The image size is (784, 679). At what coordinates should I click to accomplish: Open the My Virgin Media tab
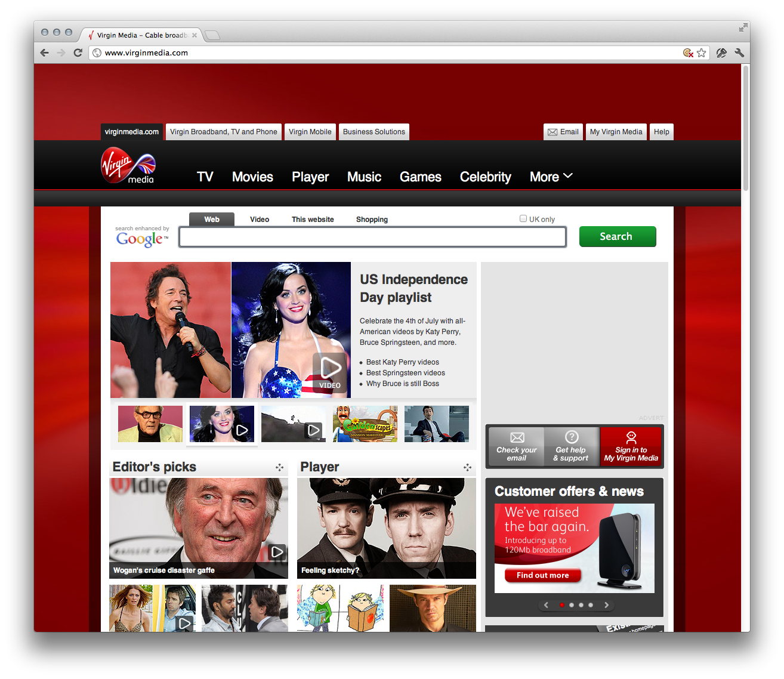pos(616,132)
